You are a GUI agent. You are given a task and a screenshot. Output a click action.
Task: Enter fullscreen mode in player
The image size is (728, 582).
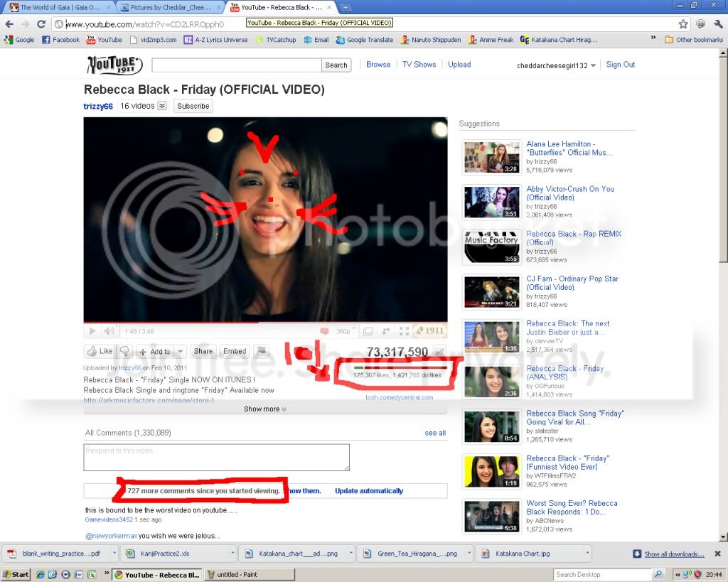click(x=404, y=331)
